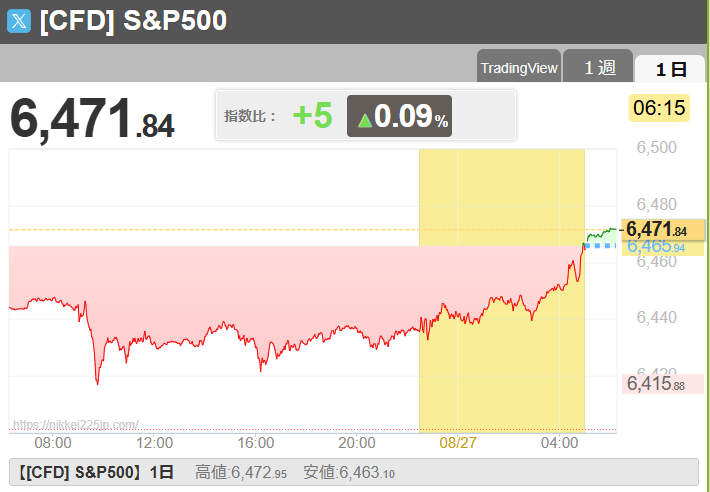Click the 6,415.88 low price label
The width and height of the screenshot is (710, 492).
(x=663, y=384)
